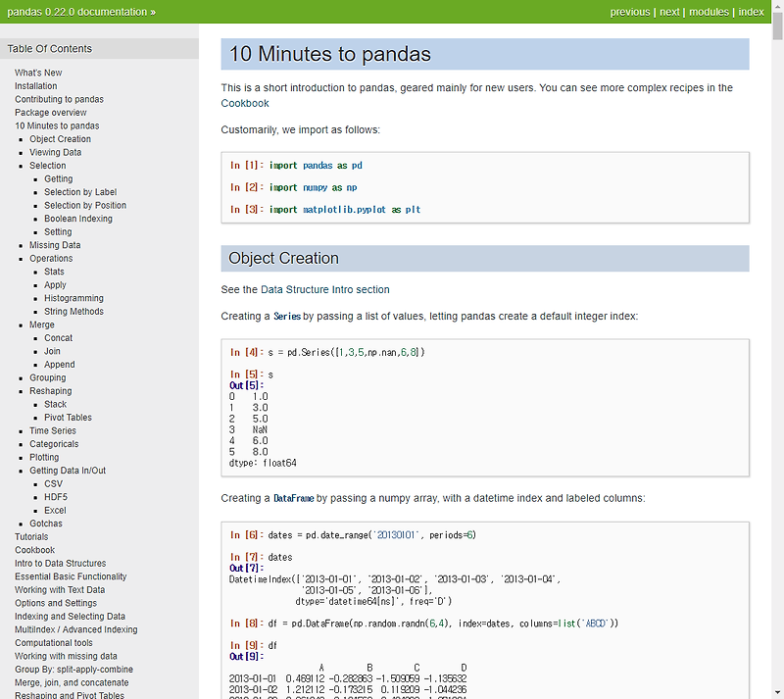Viewport: 784px width, 699px height.
Task: Open Tutorials in the sidebar
Action: tap(31, 537)
